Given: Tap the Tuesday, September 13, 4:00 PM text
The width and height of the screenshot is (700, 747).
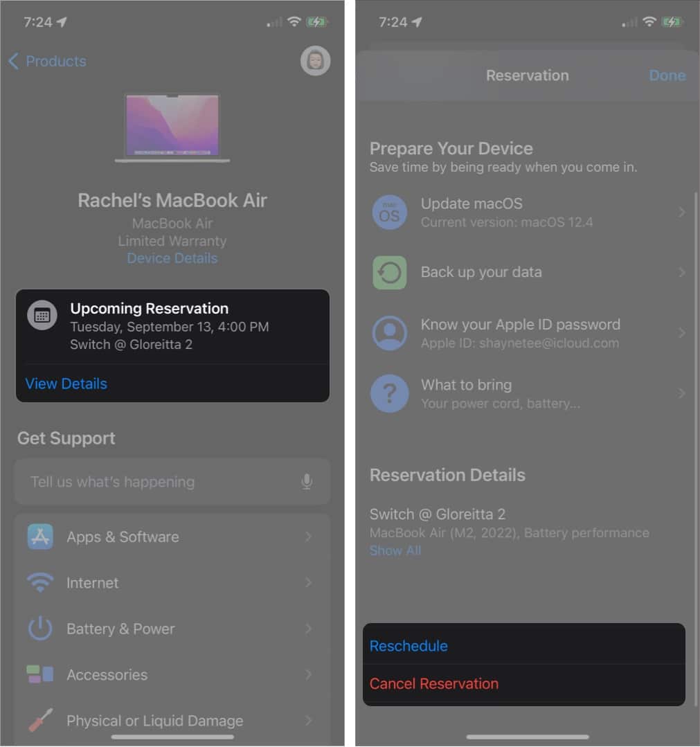Looking at the screenshot, I should pos(169,327).
